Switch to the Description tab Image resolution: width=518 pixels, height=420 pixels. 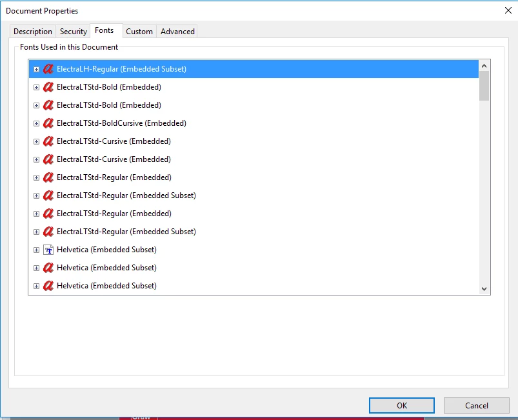point(33,32)
